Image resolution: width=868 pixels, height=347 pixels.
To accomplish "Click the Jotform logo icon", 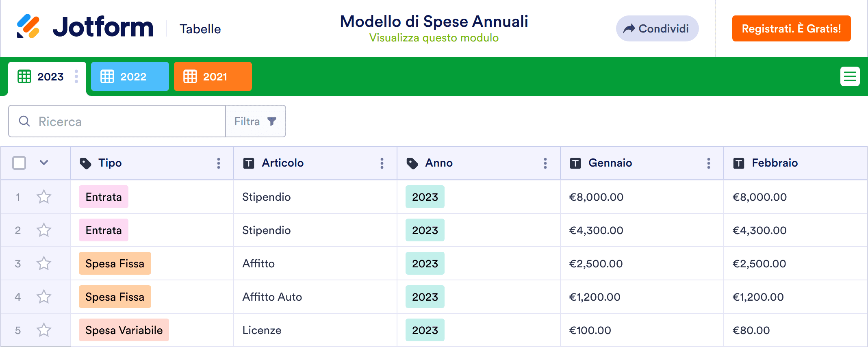I will click(28, 26).
